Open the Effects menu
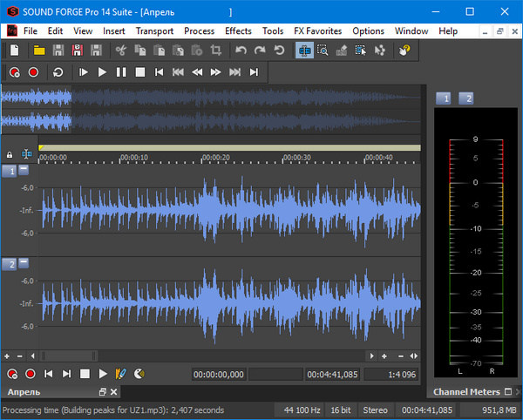The height and width of the screenshot is (420, 523). (238, 30)
